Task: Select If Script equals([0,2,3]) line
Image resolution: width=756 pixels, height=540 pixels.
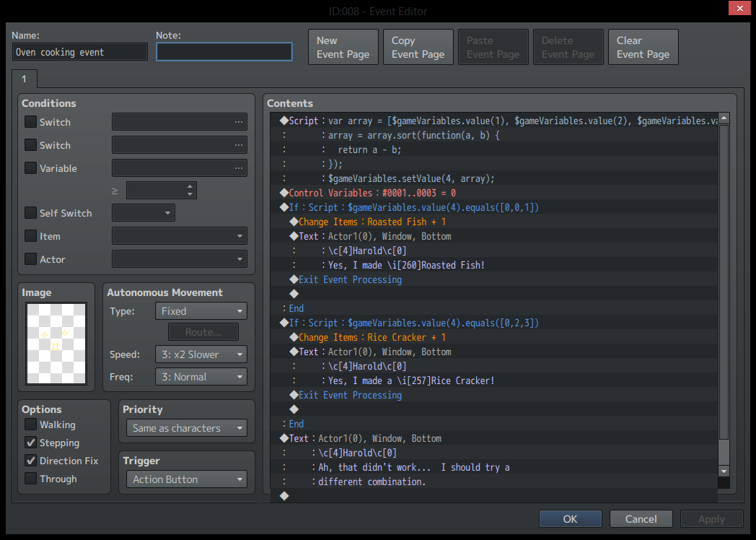Action: [494, 323]
